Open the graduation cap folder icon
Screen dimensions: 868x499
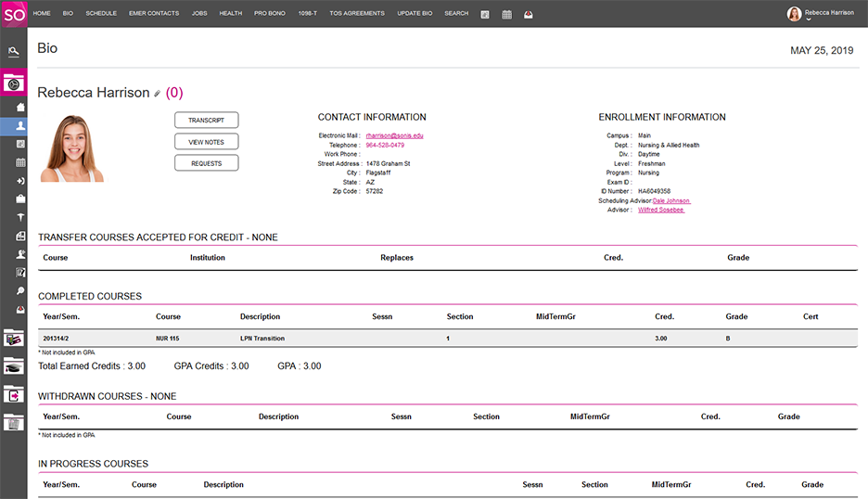(x=14, y=367)
